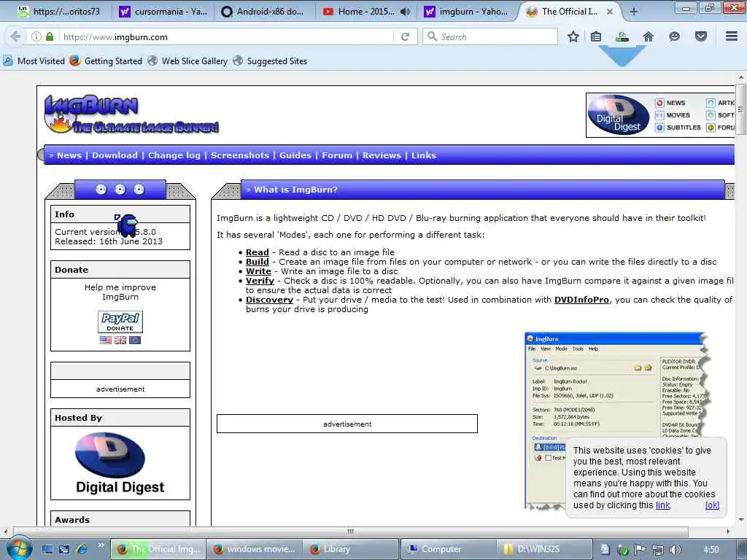The width and height of the screenshot is (747, 560).
Task: Switch to windows movie taskbar window
Action: point(255,549)
